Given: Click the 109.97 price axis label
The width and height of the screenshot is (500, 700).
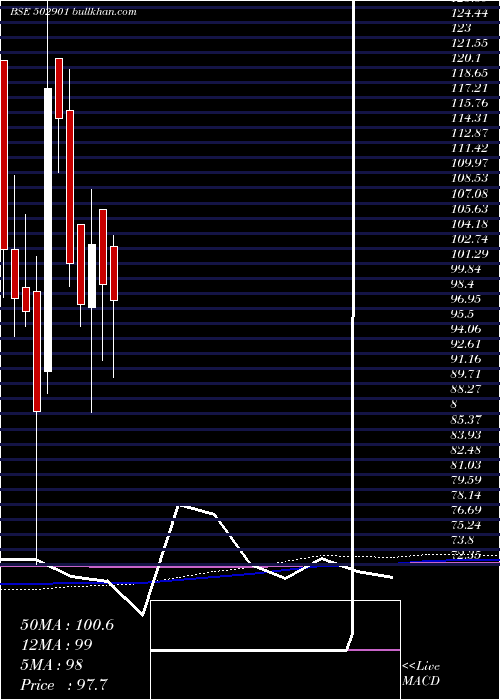Looking at the screenshot, I should point(469,163).
